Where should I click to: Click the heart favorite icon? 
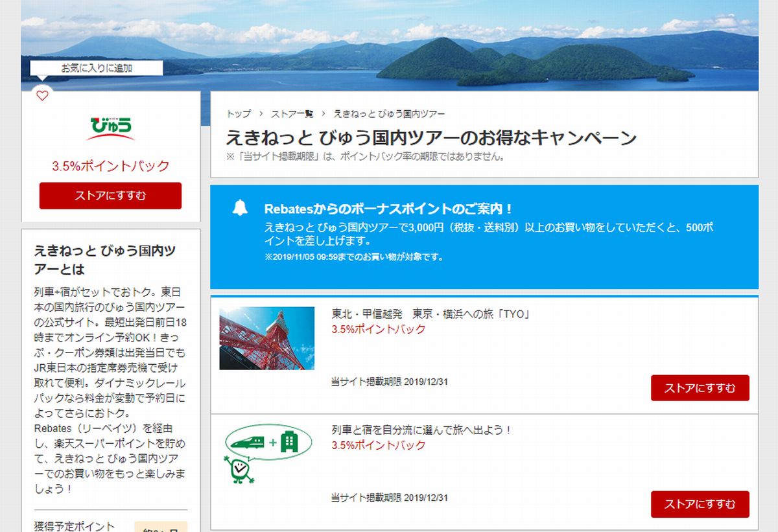[42, 96]
